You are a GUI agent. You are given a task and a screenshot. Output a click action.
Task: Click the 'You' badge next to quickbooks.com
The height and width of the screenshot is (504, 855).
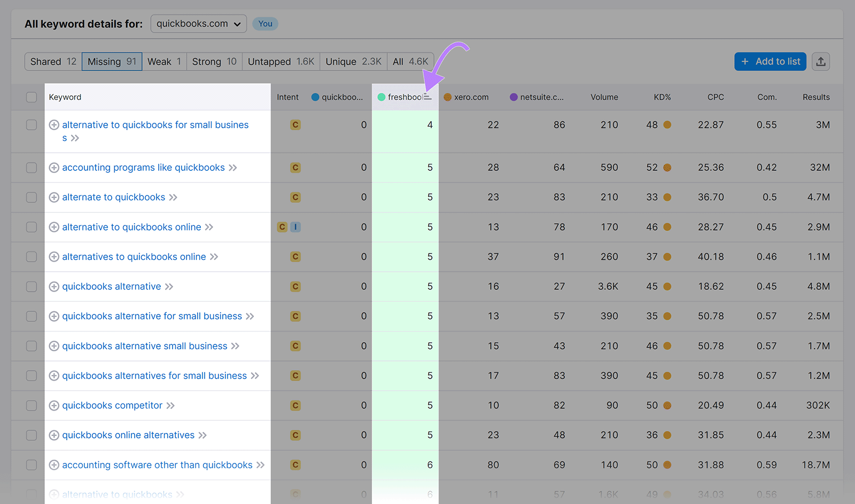(x=265, y=23)
